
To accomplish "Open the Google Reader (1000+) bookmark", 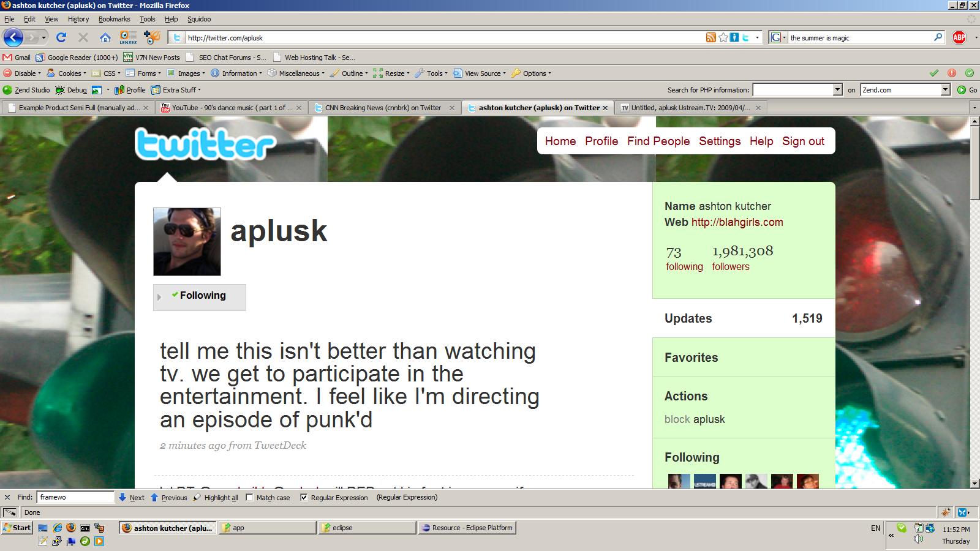I will pos(77,58).
